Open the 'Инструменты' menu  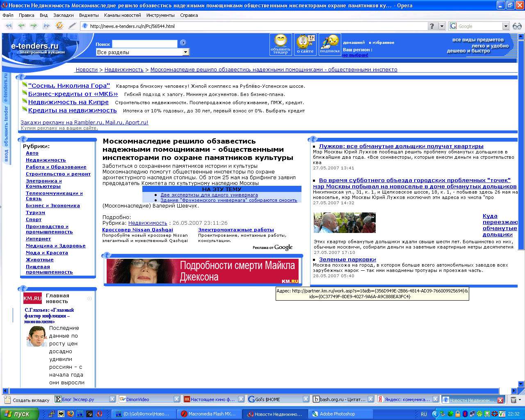[160, 15]
